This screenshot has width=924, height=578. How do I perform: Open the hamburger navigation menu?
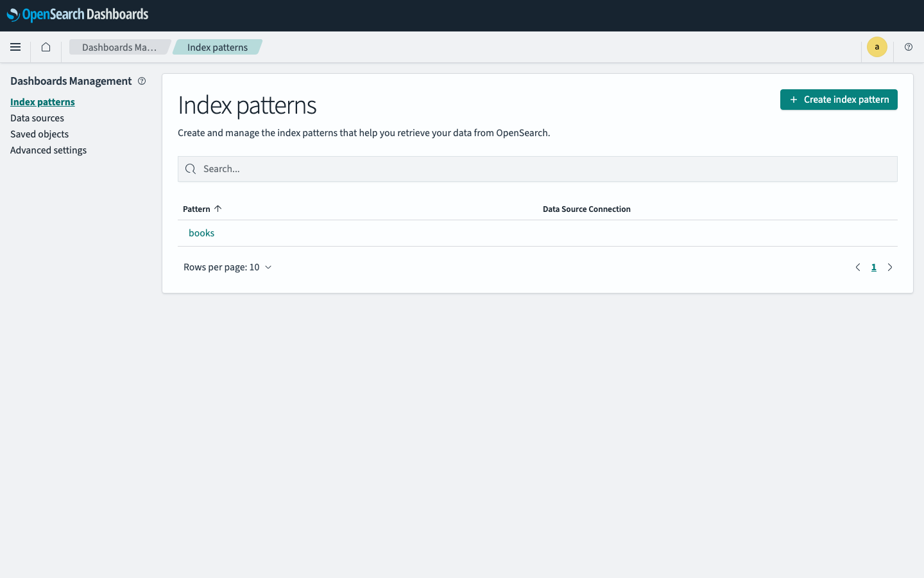point(15,47)
